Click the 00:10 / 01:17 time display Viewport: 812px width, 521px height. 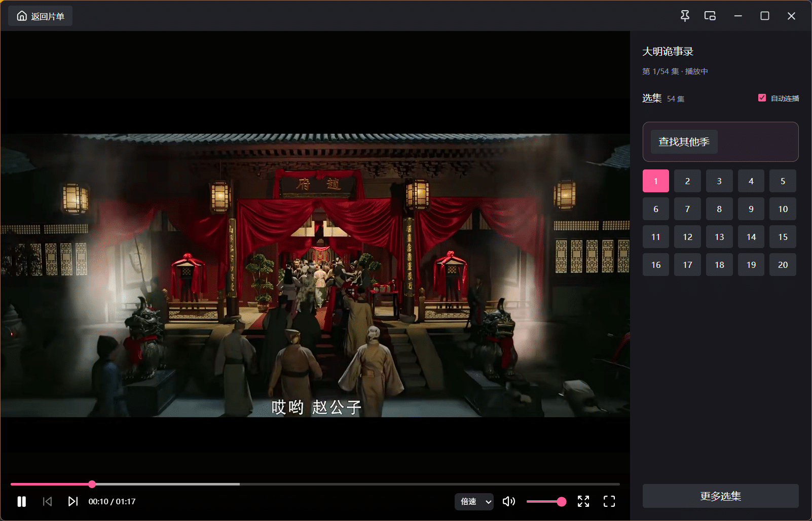click(112, 501)
